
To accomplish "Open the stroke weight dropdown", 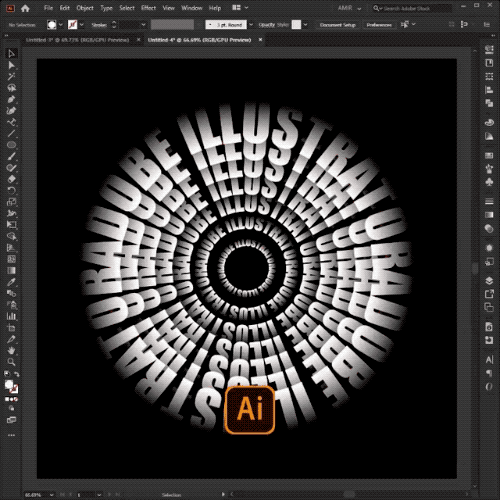I will coord(143,25).
